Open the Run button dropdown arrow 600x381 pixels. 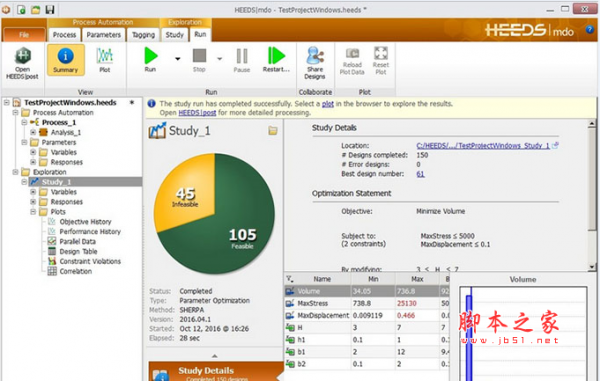click(178, 59)
